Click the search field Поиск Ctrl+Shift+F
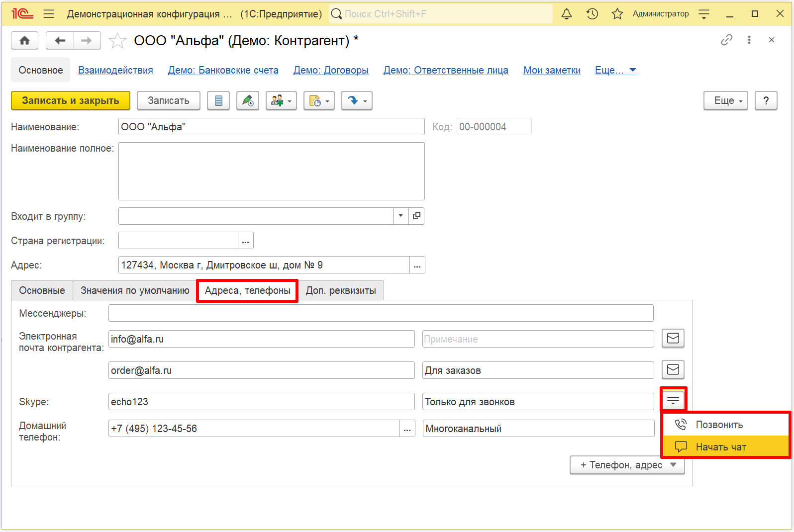 pos(440,14)
